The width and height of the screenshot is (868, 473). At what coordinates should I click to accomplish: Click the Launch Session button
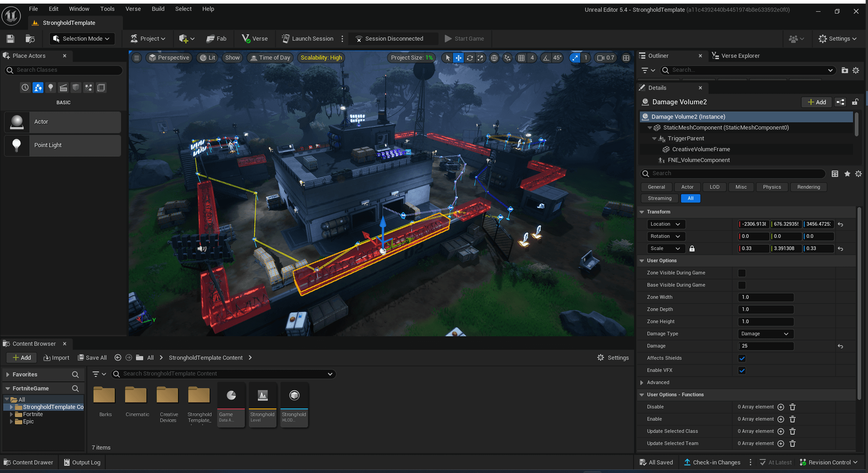click(307, 39)
